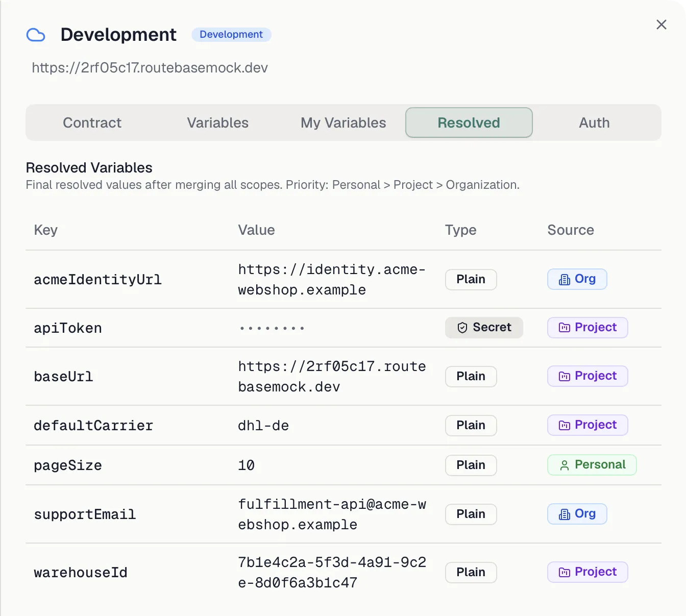Screen dimensions: 686x616
Task: Click the Personal source badge for pageSize
Action: pyautogui.click(x=592, y=465)
